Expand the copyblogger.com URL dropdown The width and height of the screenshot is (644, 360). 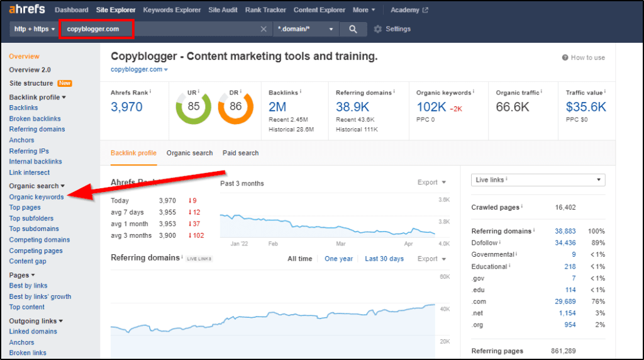[x=139, y=69]
